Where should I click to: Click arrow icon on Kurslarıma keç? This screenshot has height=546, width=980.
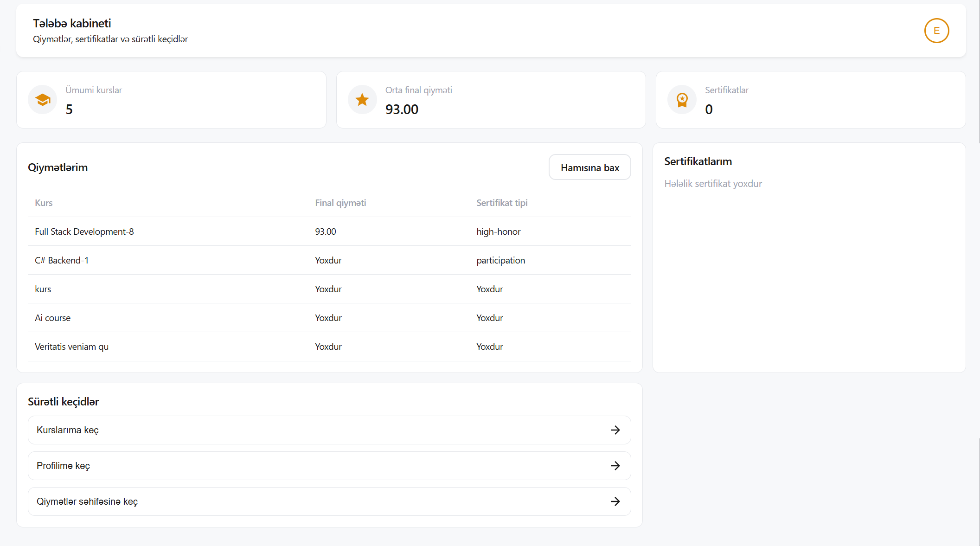tap(615, 430)
